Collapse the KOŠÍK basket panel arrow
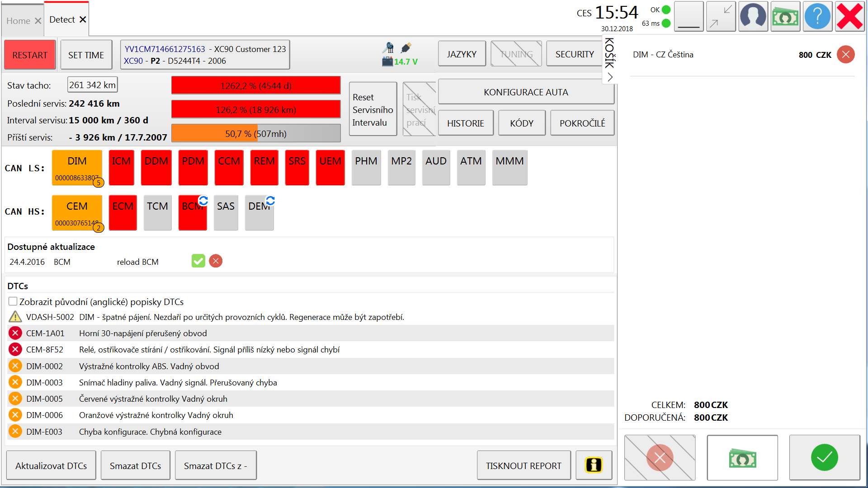 tap(610, 77)
